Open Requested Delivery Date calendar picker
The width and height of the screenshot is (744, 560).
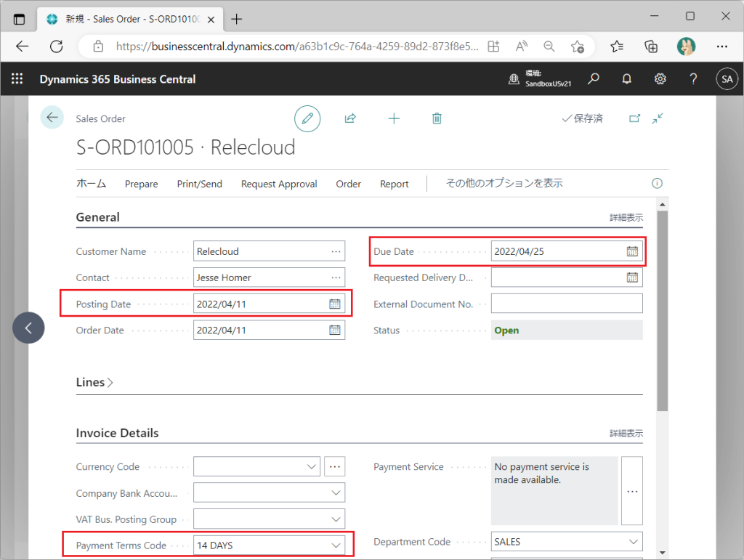[x=633, y=277]
